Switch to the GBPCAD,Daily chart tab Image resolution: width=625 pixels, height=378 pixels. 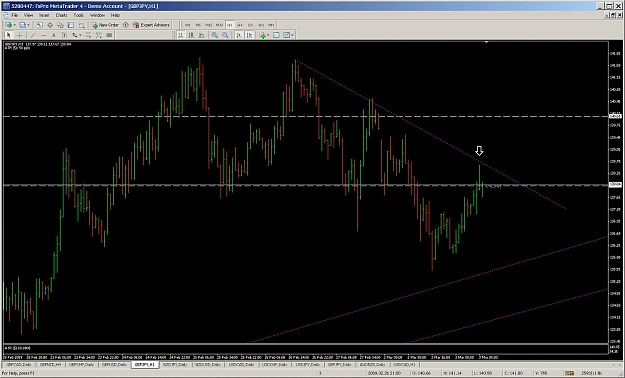(18, 364)
